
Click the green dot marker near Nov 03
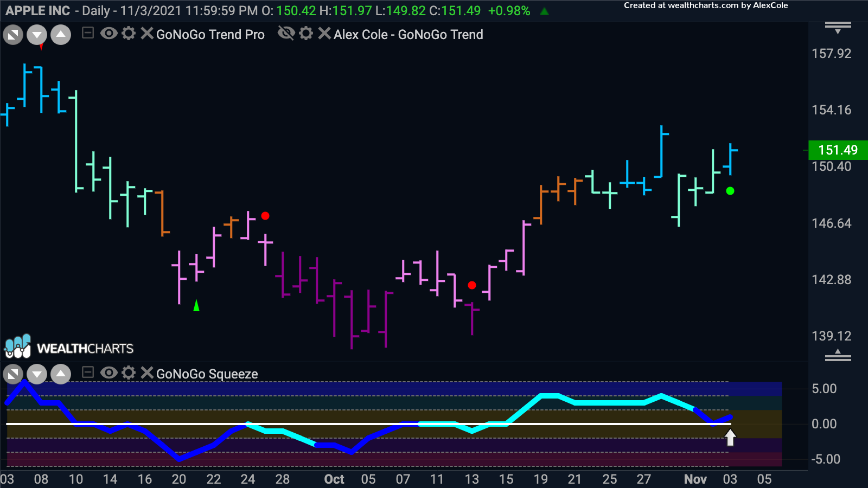(730, 191)
